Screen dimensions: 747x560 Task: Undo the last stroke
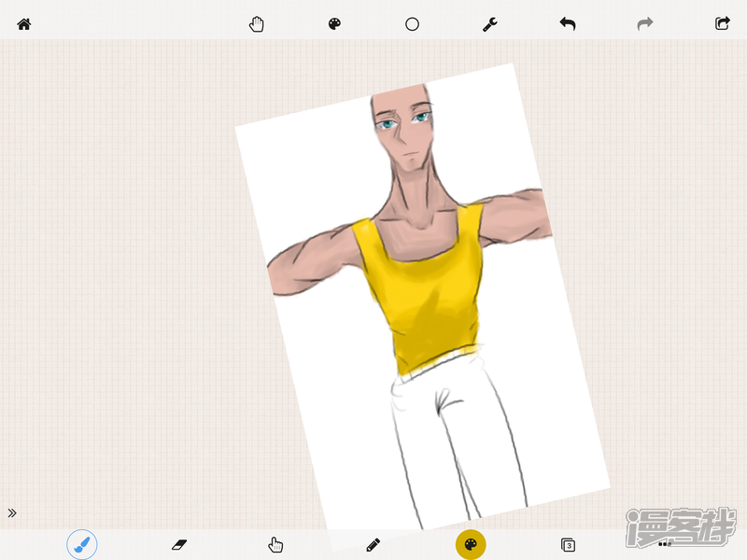pos(568,24)
